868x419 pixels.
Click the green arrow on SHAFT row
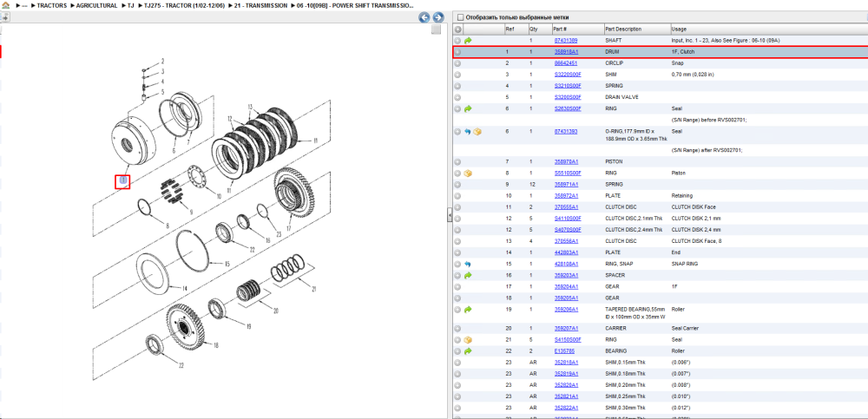click(468, 41)
